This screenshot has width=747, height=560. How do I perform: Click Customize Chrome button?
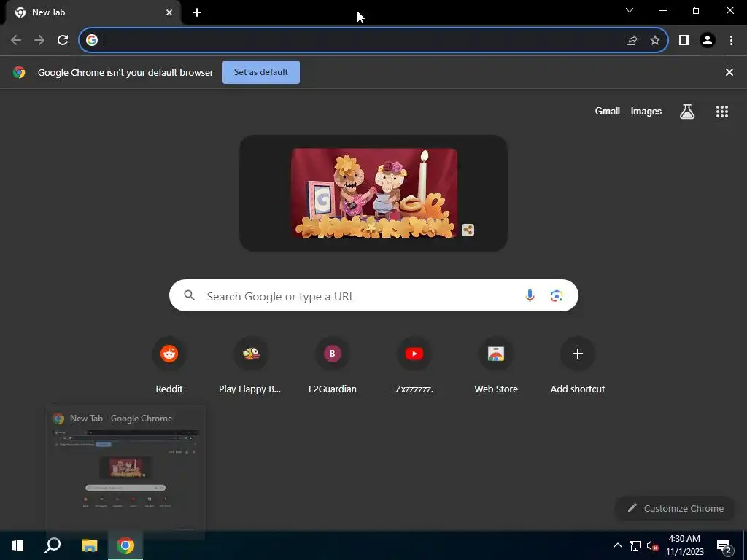pyautogui.click(x=676, y=508)
